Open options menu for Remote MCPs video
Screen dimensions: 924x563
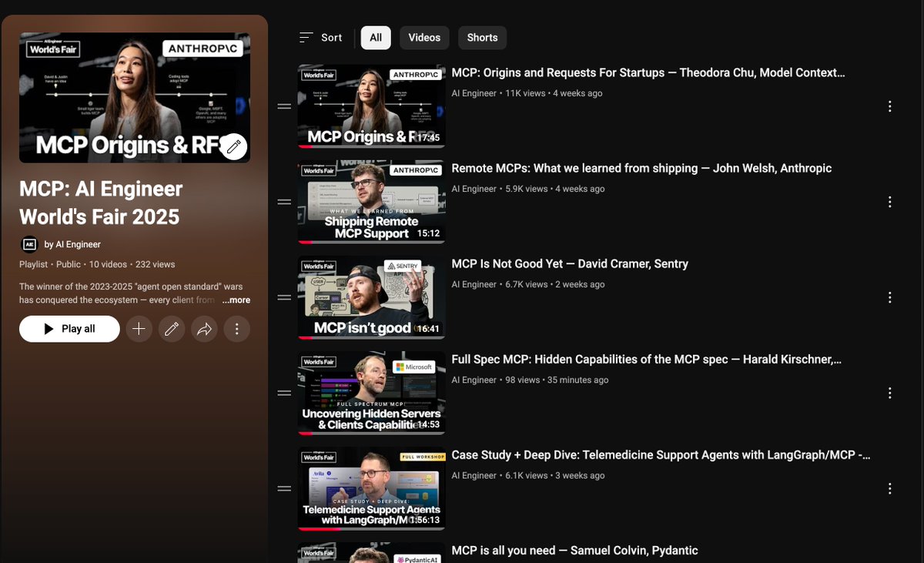[x=889, y=202]
